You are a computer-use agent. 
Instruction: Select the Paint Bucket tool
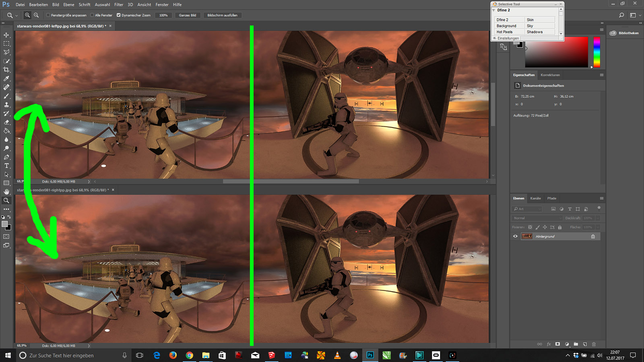click(6, 131)
